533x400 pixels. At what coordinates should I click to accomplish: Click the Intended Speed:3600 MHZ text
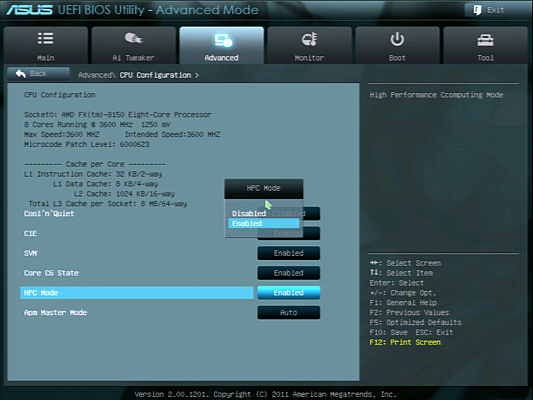coord(172,135)
